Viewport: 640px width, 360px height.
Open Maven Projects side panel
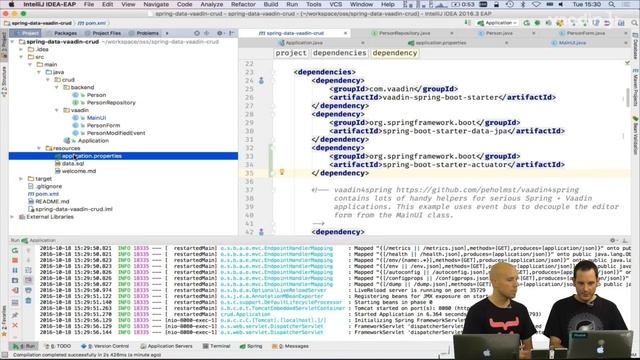635,87
